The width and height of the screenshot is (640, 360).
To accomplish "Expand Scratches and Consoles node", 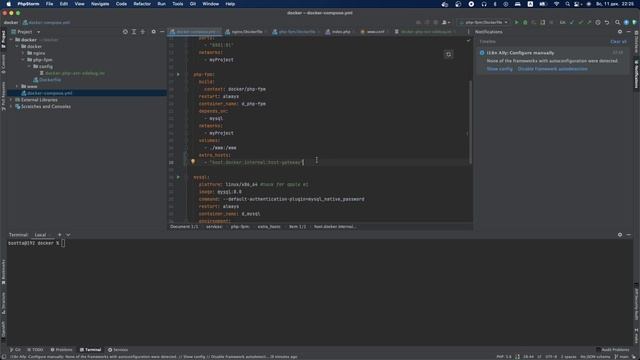I will [11, 107].
